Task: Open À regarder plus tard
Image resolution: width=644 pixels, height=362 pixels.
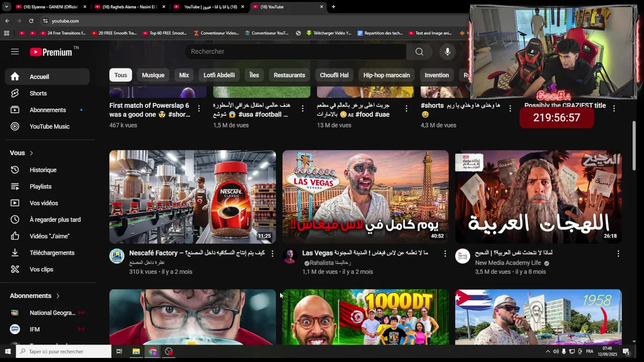Action: pos(47,220)
